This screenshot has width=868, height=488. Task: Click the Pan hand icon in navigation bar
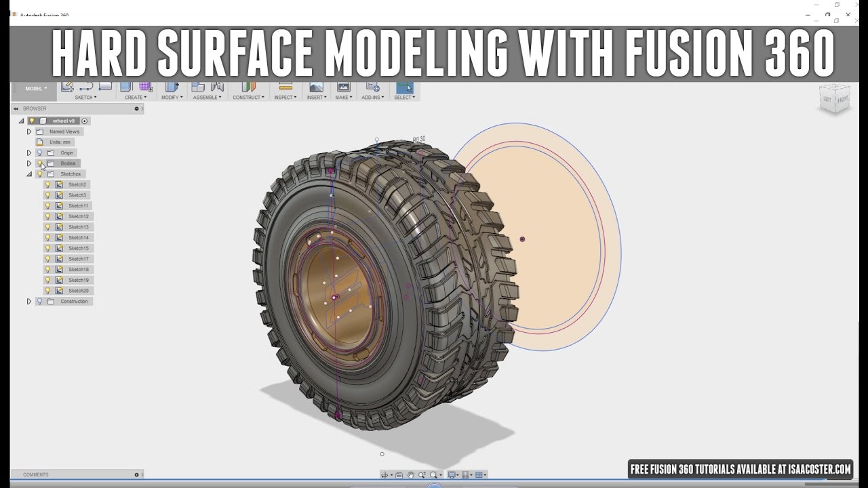point(411,475)
